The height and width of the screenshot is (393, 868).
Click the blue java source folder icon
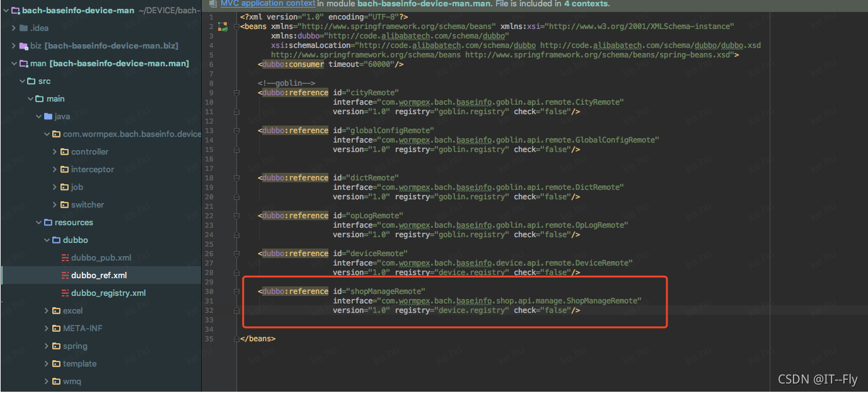(x=48, y=117)
